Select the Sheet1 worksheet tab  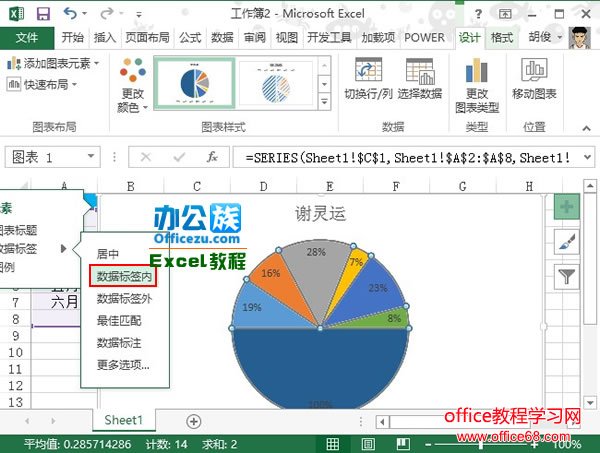point(124,420)
